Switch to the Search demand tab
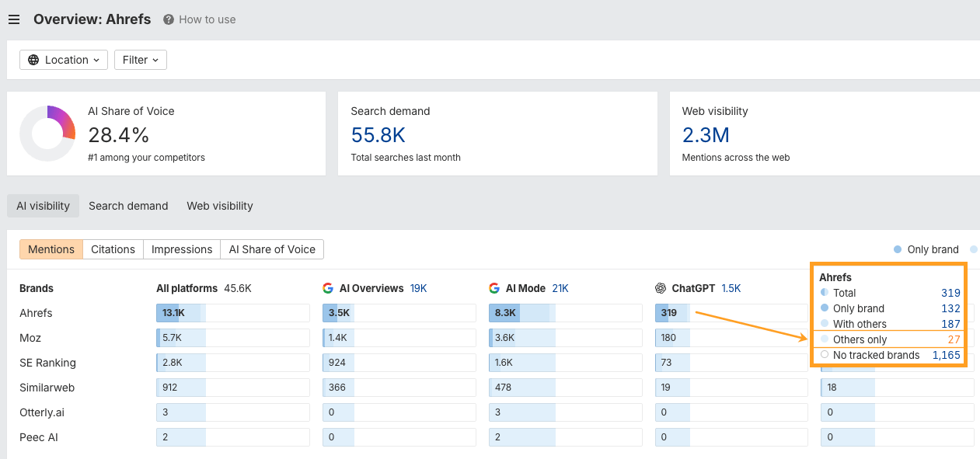This screenshot has width=980, height=459. coord(128,206)
